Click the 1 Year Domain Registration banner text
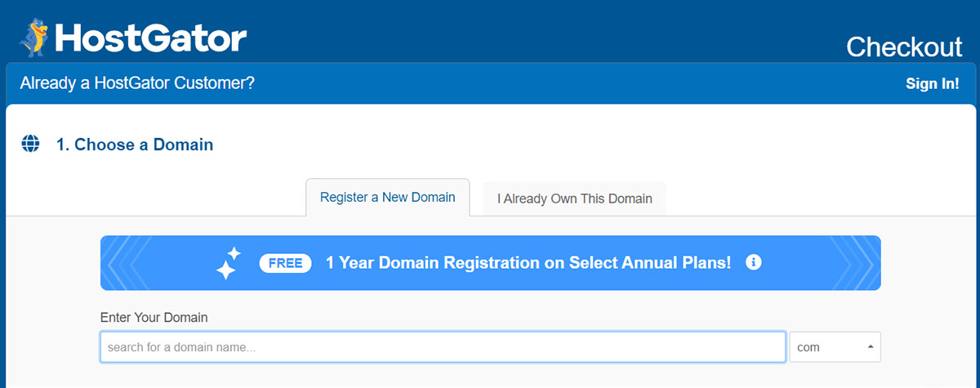 coord(528,263)
